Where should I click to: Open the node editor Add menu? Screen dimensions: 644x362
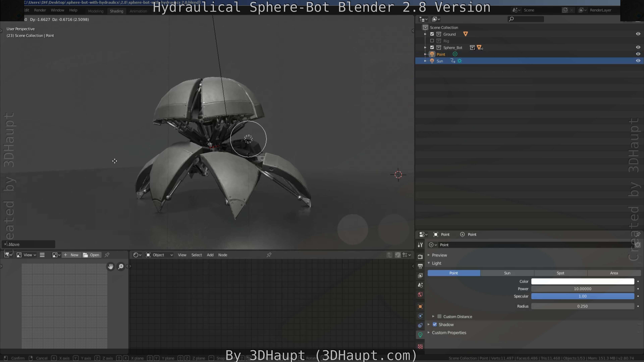tap(210, 255)
